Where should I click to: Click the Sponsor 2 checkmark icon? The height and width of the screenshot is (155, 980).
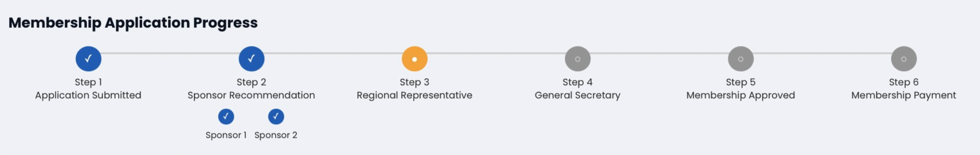pos(276,116)
